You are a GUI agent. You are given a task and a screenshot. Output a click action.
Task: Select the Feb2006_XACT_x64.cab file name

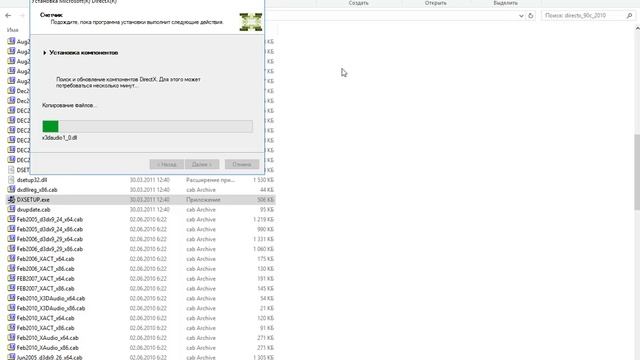(x=45, y=259)
